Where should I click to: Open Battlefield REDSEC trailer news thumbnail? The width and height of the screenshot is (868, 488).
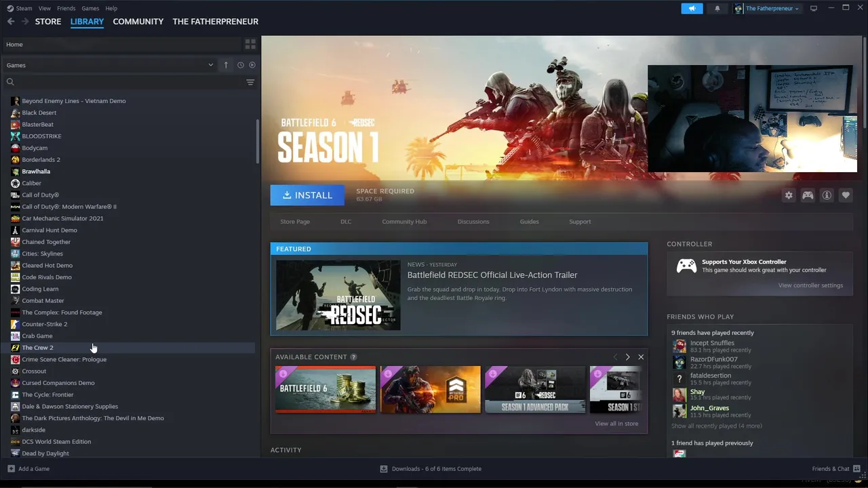338,295
